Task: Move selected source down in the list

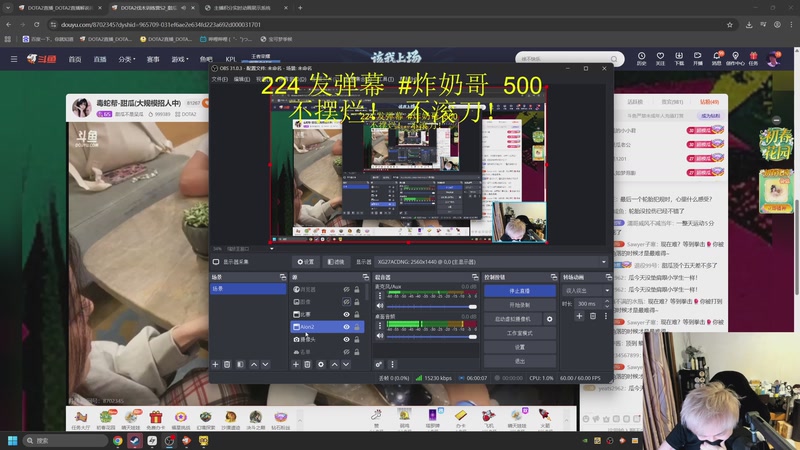Action: [x=346, y=364]
